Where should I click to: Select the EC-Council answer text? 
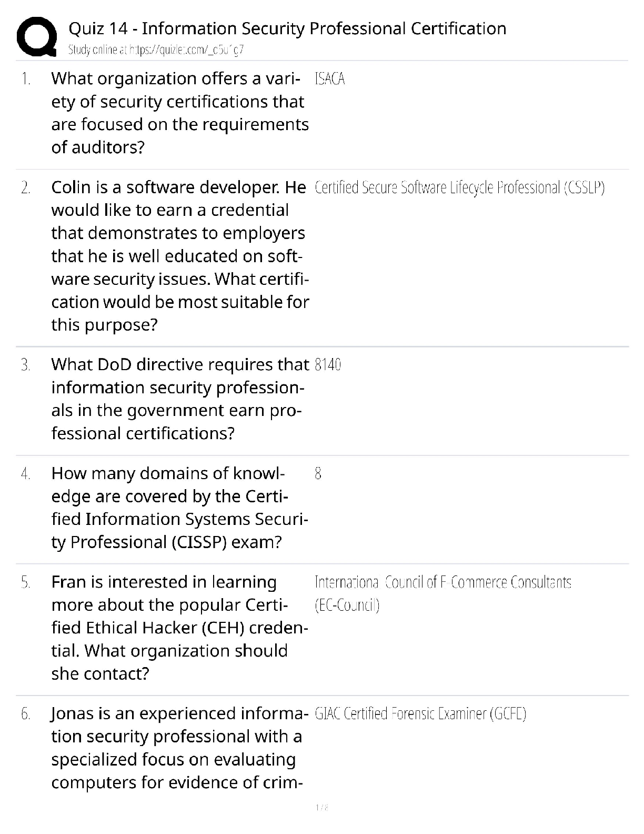click(x=442, y=593)
